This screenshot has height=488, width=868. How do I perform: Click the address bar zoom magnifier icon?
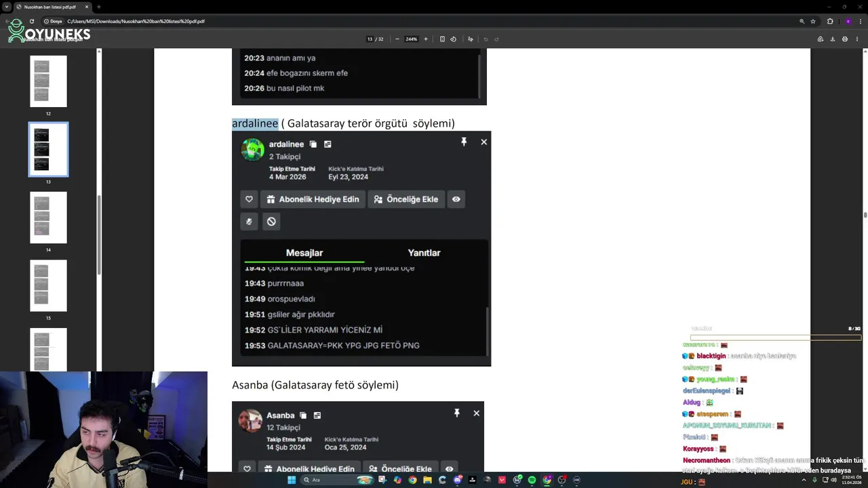point(802,21)
